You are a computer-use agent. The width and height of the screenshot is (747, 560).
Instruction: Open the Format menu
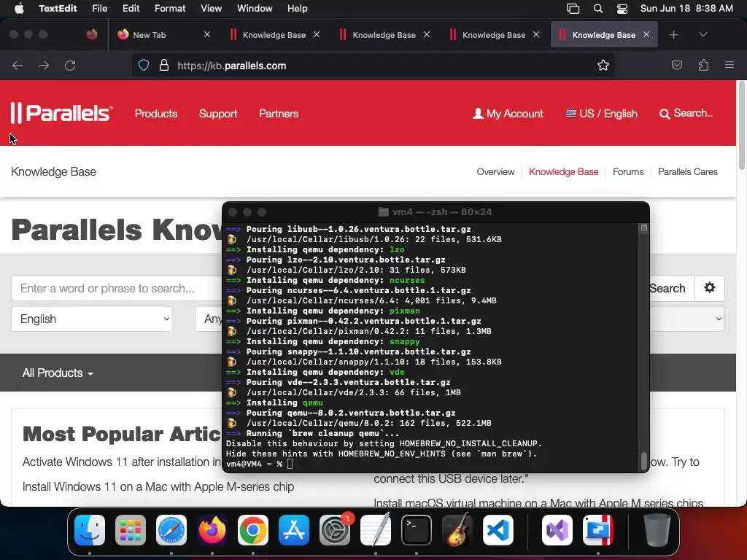pyautogui.click(x=170, y=9)
